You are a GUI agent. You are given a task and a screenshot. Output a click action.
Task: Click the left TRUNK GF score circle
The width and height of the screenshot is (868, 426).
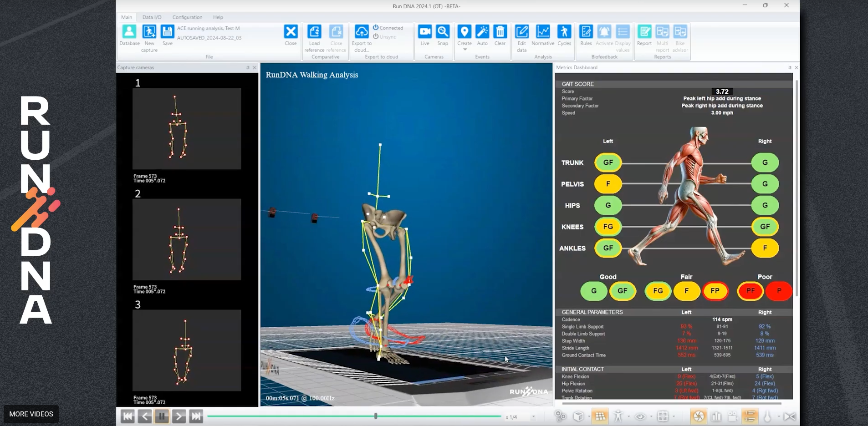(x=608, y=162)
